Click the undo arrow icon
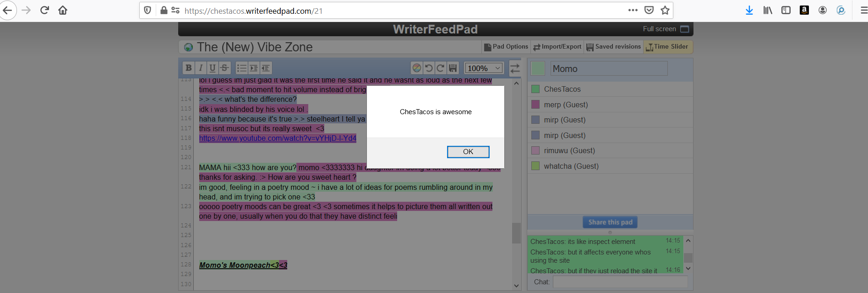Image resolution: width=868 pixels, height=293 pixels. click(x=428, y=68)
